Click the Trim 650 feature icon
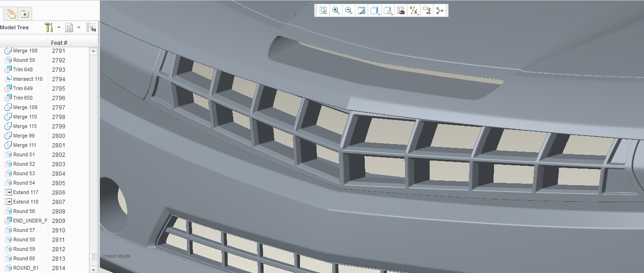This screenshot has width=644, height=273. point(8,98)
